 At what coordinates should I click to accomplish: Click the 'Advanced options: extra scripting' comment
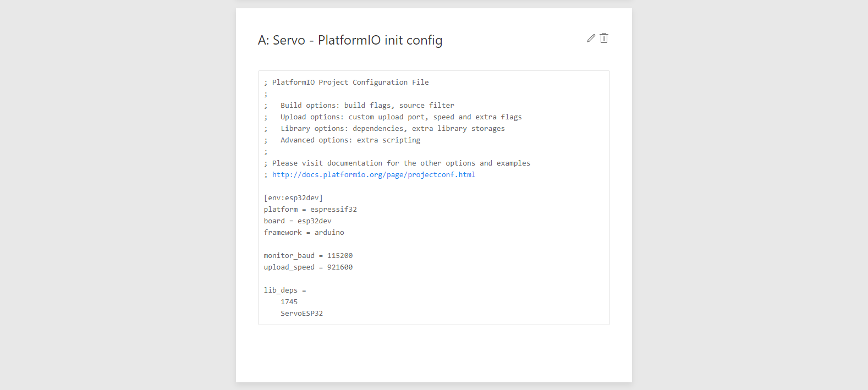(350, 140)
